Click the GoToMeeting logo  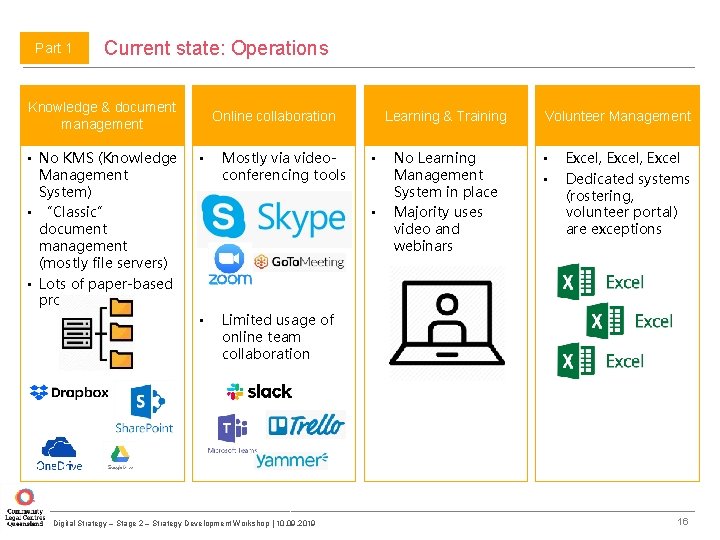tap(299, 262)
